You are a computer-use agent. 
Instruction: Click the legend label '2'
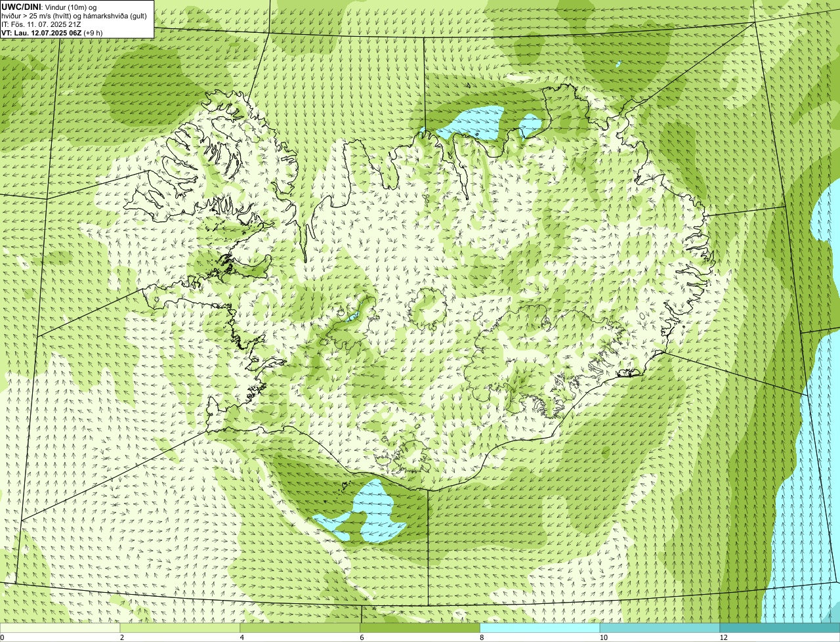tap(122, 637)
